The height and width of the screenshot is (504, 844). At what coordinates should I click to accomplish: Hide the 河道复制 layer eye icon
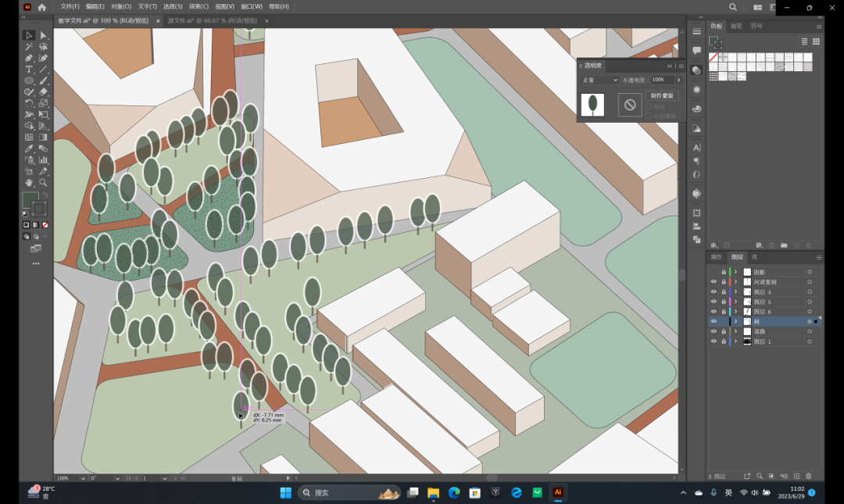pos(713,281)
